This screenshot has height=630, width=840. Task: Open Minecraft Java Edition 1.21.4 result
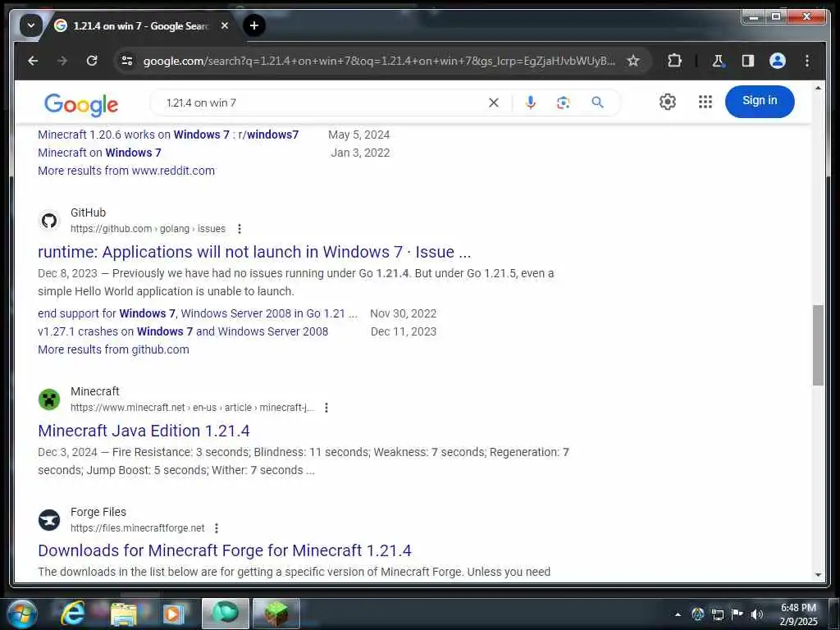tap(144, 431)
